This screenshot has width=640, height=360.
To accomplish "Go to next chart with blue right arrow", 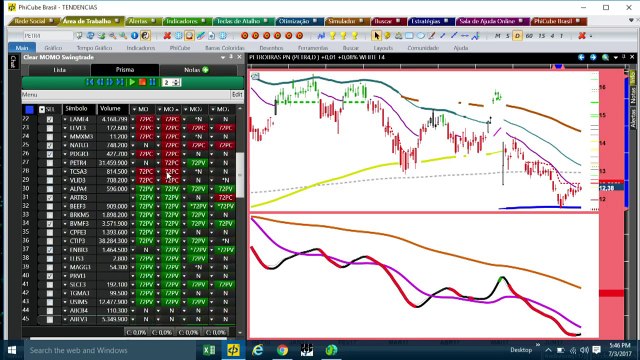I will (593, 58).
